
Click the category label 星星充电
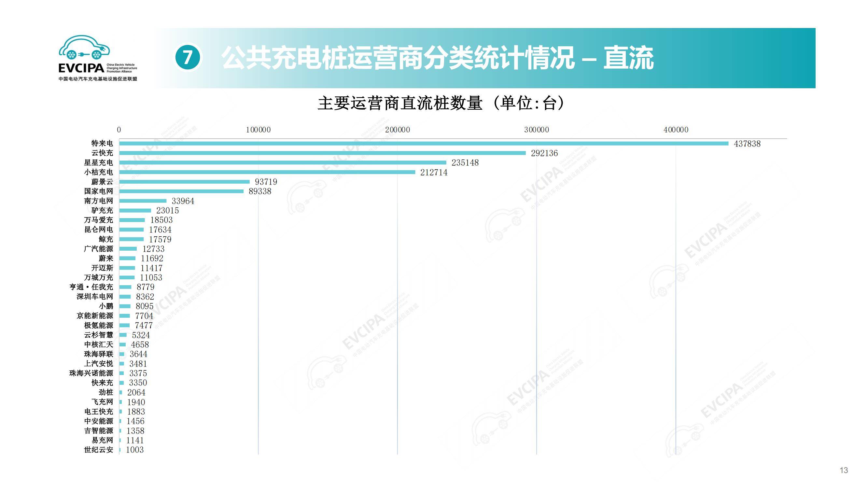(98, 162)
